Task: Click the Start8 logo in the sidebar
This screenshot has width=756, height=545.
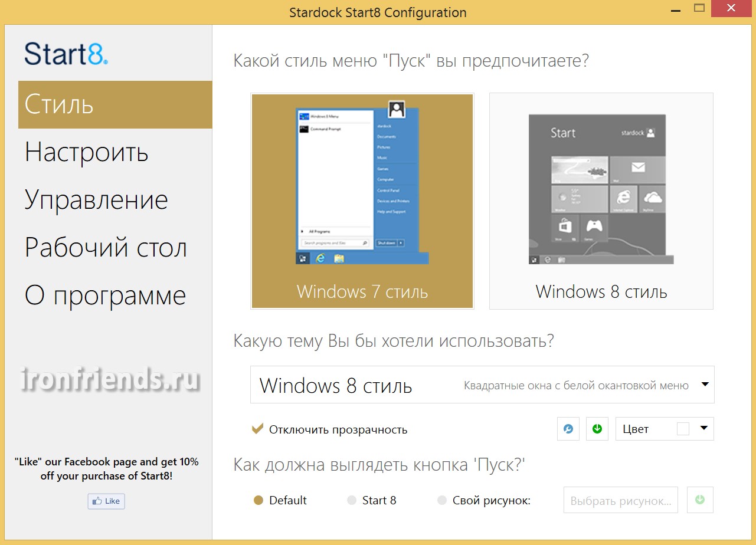Action: click(x=66, y=53)
